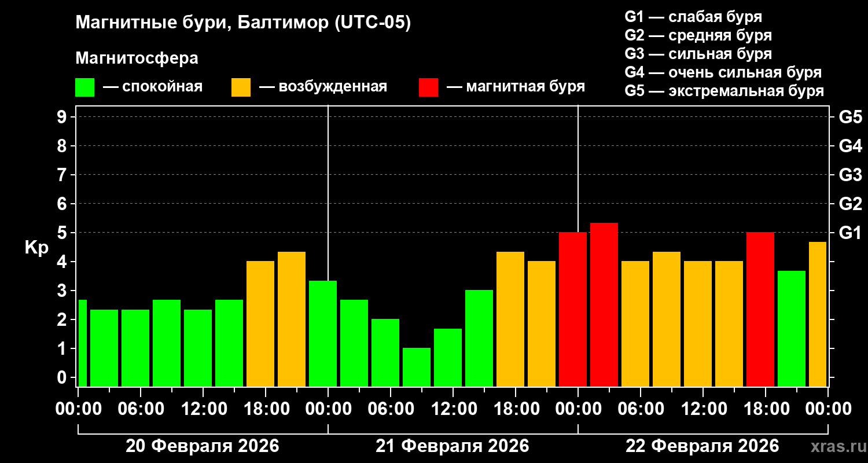Click 'G2 — средняя буря' legend line
Image resolution: width=868 pixels, height=463 pixels.
pos(698,35)
